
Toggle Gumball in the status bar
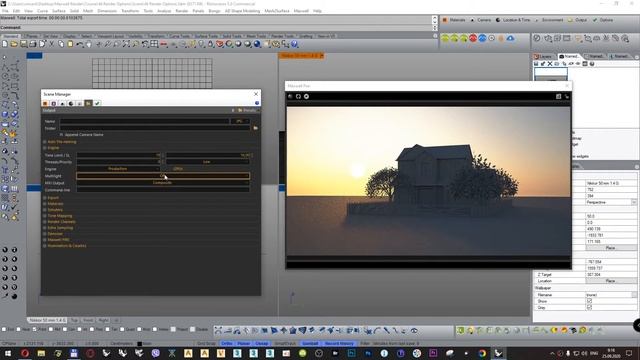[310, 344]
